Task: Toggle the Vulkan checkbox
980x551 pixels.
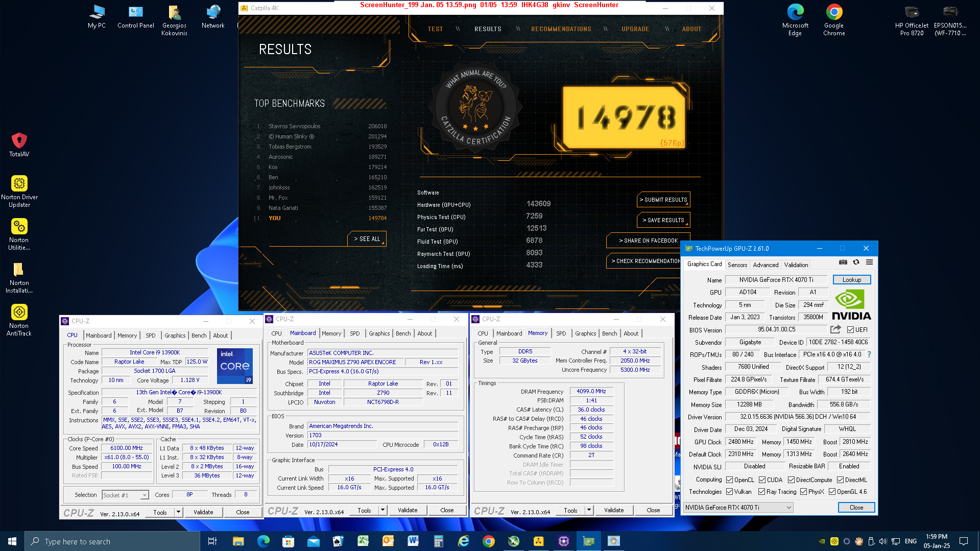Action: [x=730, y=491]
